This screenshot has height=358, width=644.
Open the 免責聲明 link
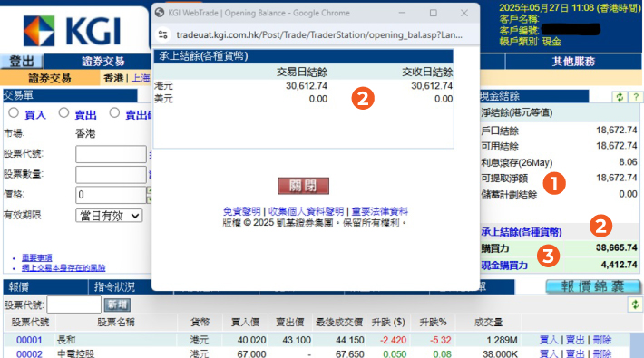[241, 211]
